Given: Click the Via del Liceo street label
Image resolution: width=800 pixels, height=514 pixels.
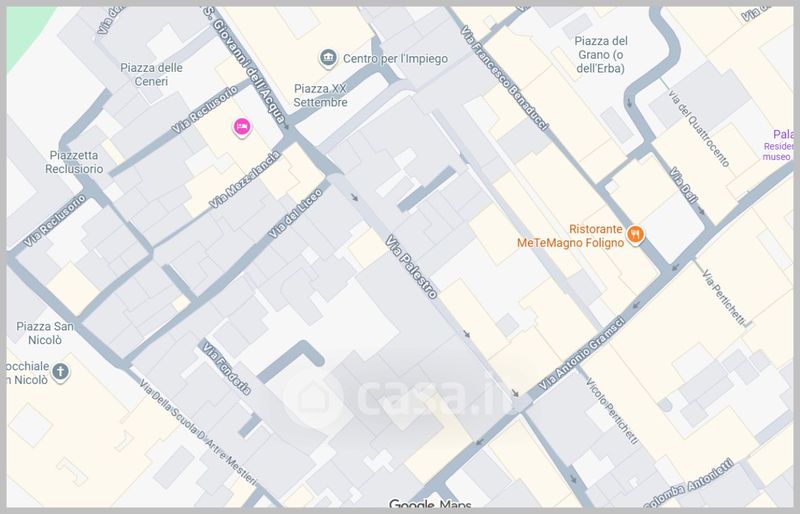Looking at the screenshot, I should point(295,213).
